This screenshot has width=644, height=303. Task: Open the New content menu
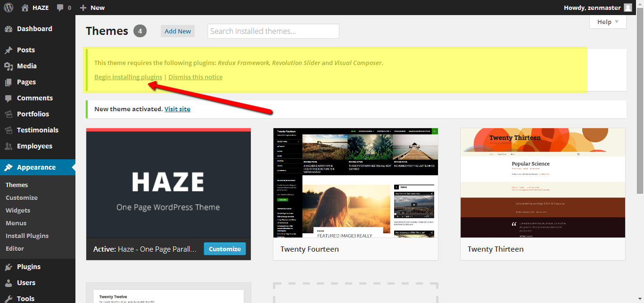[92, 8]
